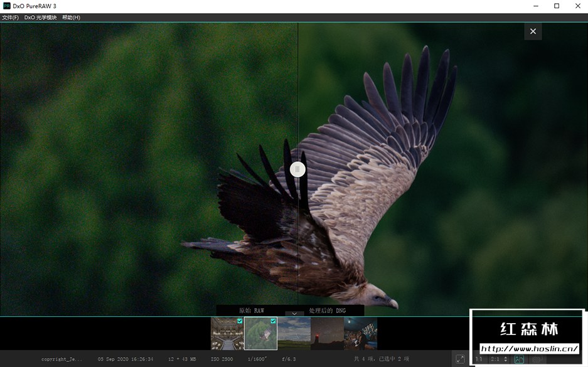Click the fullscreen expand icon
The height and width of the screenshot is (367, 588).
[460, 359]
